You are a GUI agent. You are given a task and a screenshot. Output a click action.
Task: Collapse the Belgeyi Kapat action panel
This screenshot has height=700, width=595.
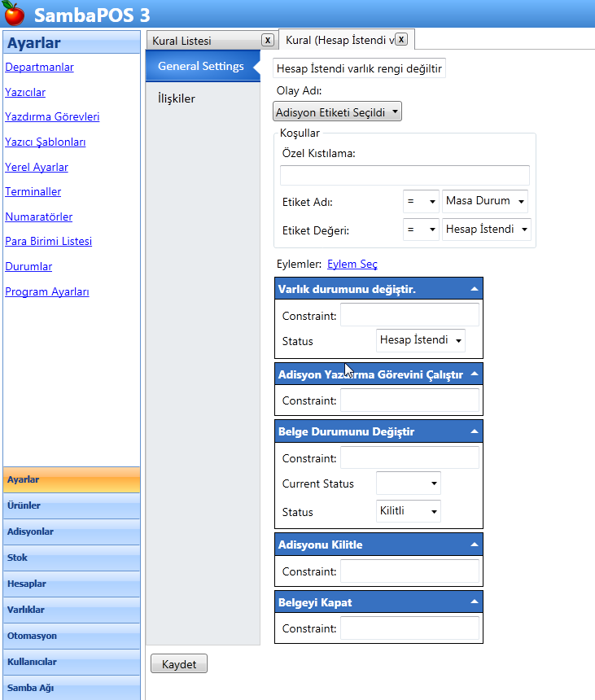click(475, 602)
